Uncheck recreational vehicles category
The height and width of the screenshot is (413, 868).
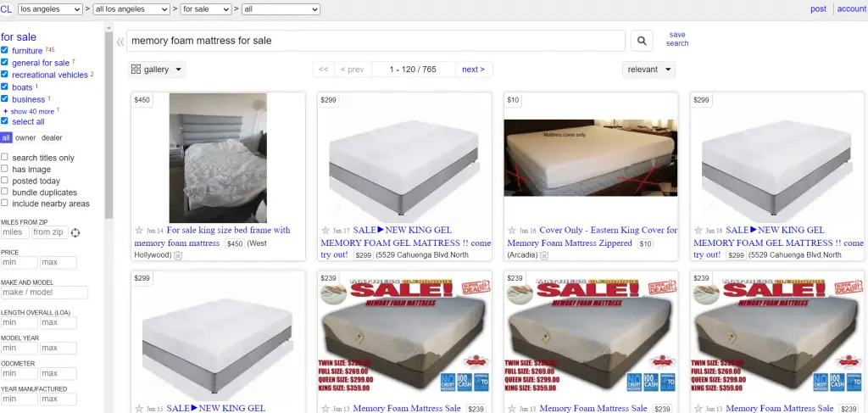(4, 74)
